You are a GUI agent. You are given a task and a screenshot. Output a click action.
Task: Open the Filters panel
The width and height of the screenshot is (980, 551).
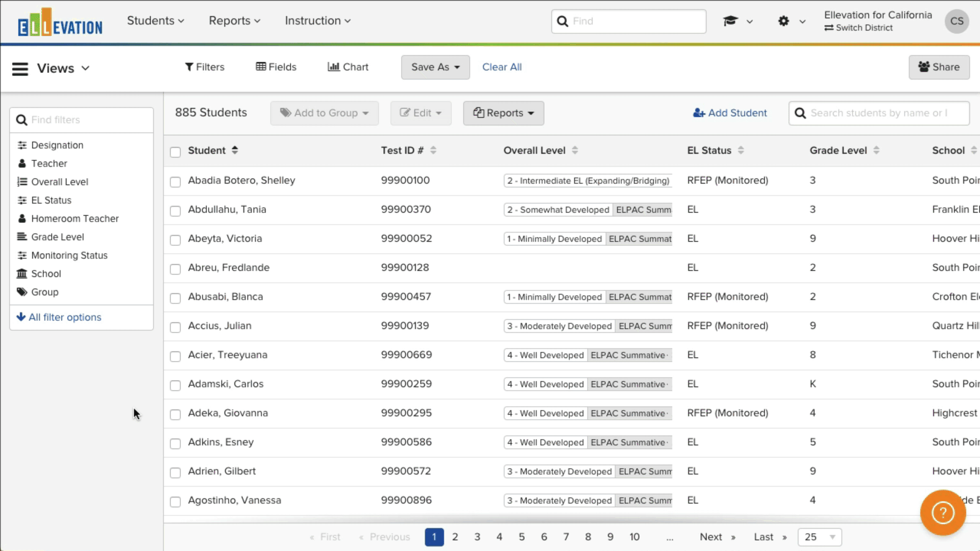[x=205, y=67]
